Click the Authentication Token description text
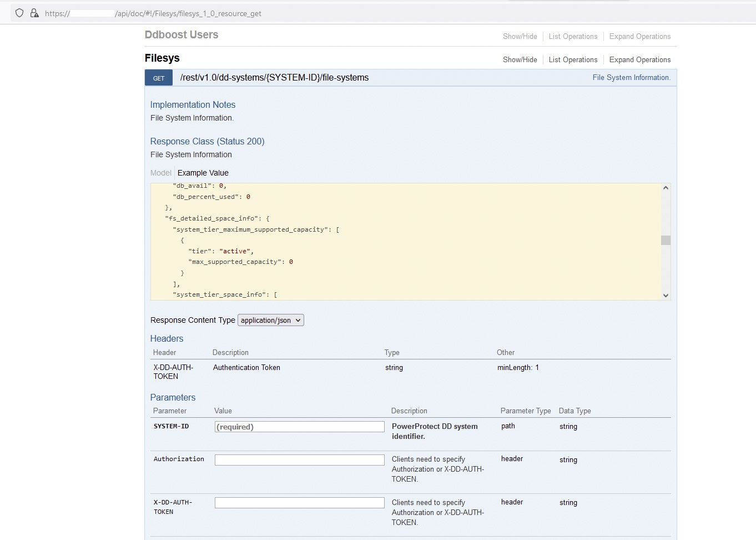This screenshot has height=540, width=756. click(246, 367)
